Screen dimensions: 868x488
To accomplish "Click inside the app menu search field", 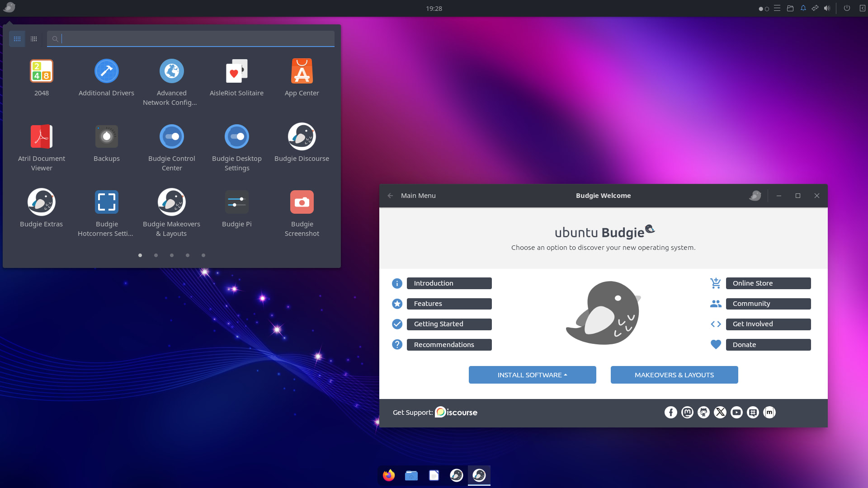I will (190, 39).
